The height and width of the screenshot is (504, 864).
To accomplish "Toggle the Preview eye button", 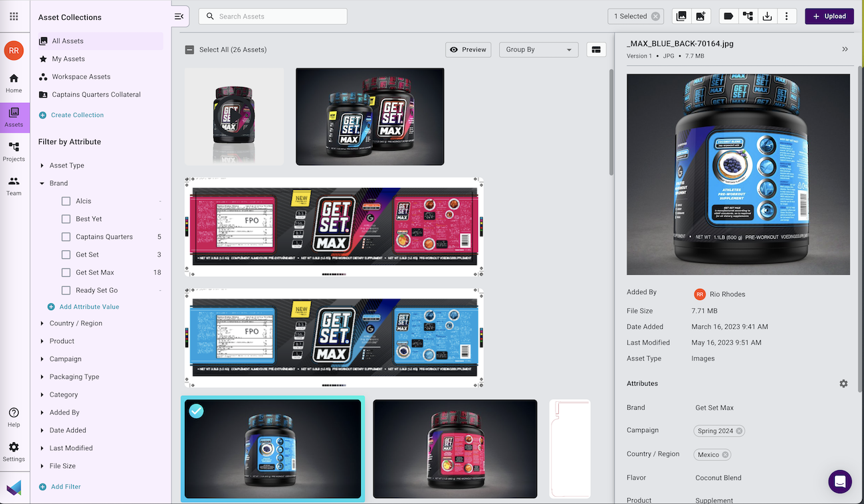I will click(x=468, y=50).
